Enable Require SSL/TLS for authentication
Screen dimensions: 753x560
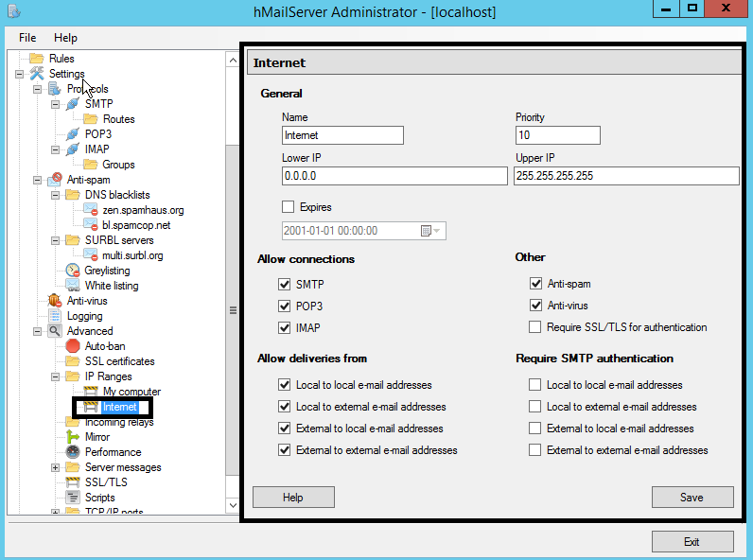pyautogui.click(x=535, y=327)
